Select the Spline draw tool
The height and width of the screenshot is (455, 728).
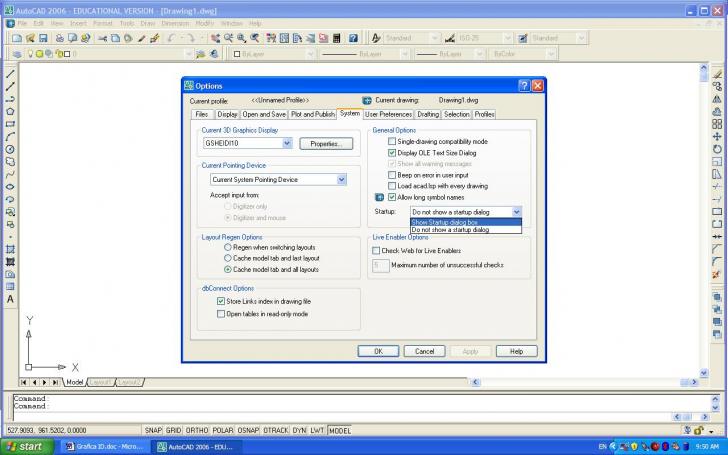coord(10,174)
